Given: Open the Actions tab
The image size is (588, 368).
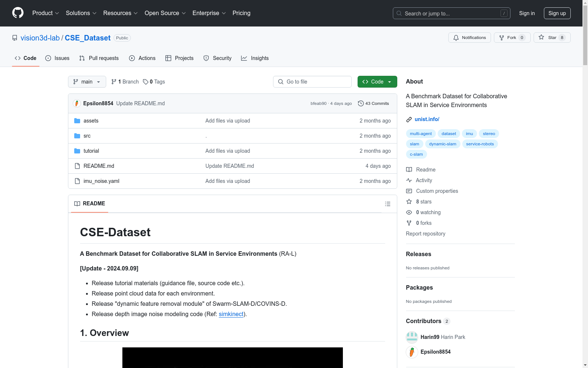Looking at the screenshot, I should pos(142,58).
